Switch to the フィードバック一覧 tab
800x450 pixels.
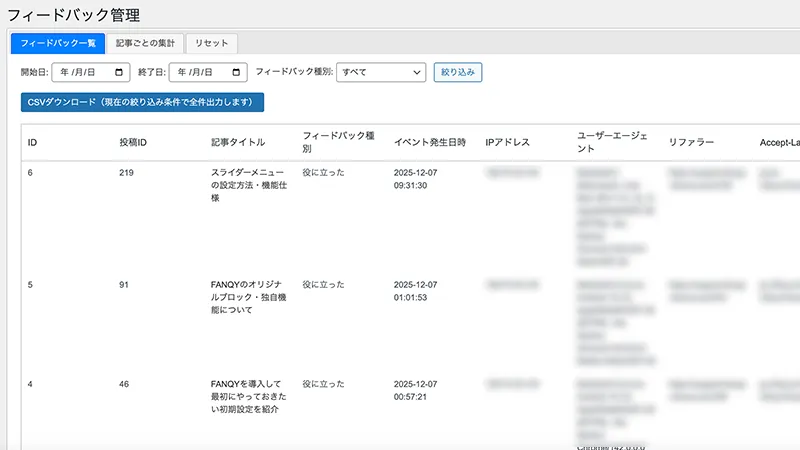58,43
